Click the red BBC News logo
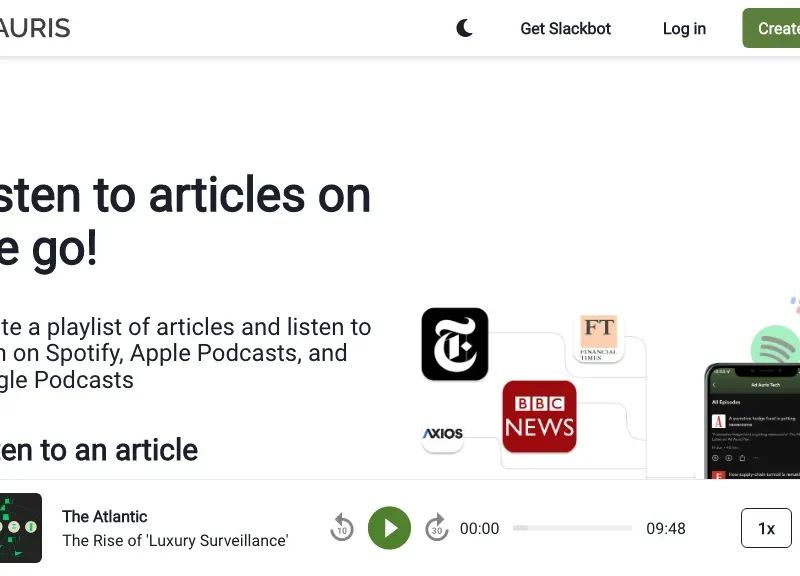This screenshot has height=576, width=800. [539, 416]
